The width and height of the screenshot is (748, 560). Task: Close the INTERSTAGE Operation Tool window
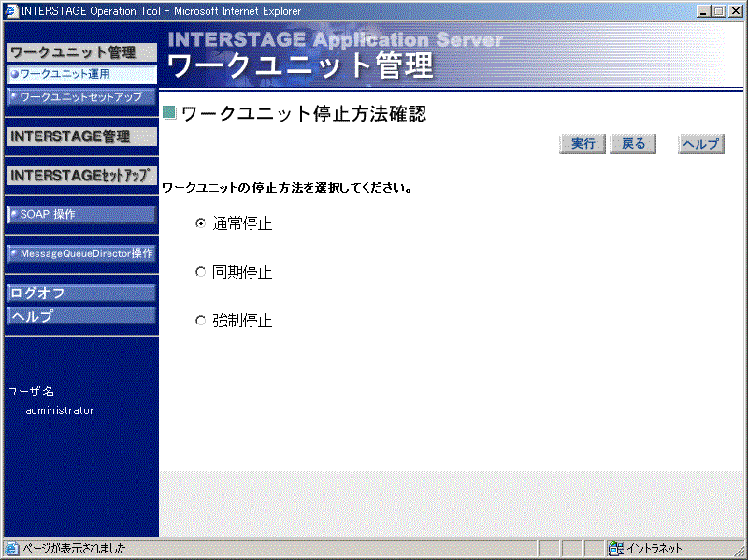pos(736,11)
